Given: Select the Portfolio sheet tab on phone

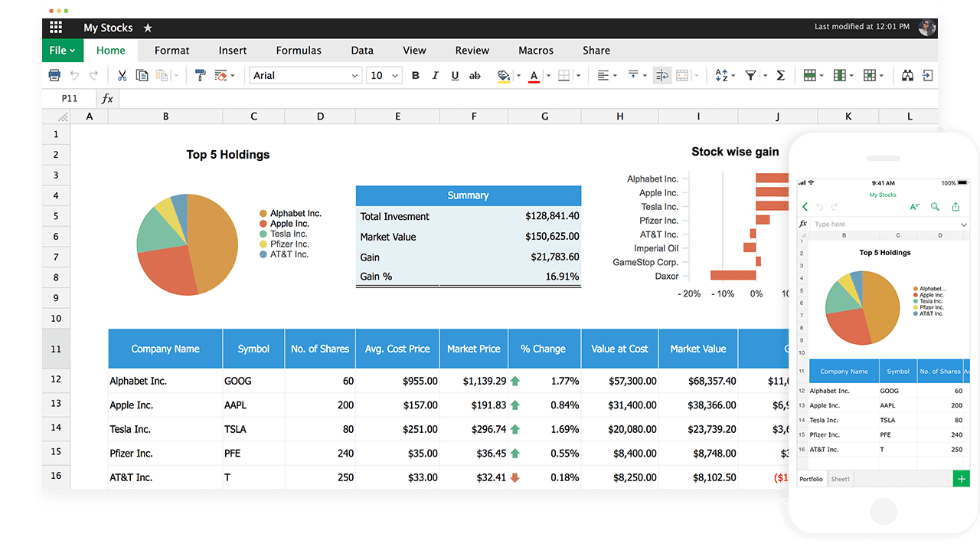Looking at the screenshot, I should pos(812,480).
